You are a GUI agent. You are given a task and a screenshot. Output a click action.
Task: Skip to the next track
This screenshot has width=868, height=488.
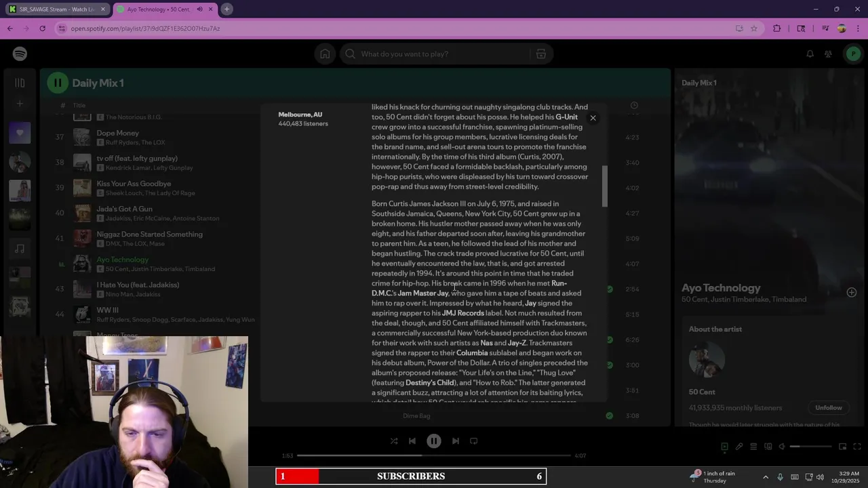click(x=456, y=441)
